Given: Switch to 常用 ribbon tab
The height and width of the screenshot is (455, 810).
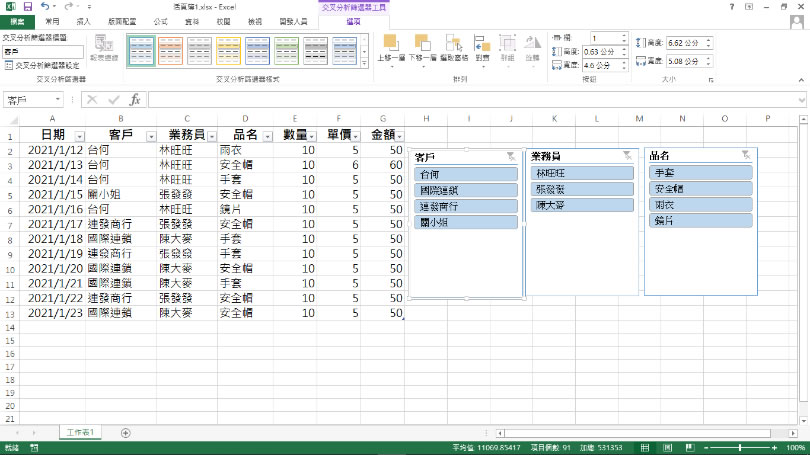Looking at the screenshot, I should (x=52, y=22).
